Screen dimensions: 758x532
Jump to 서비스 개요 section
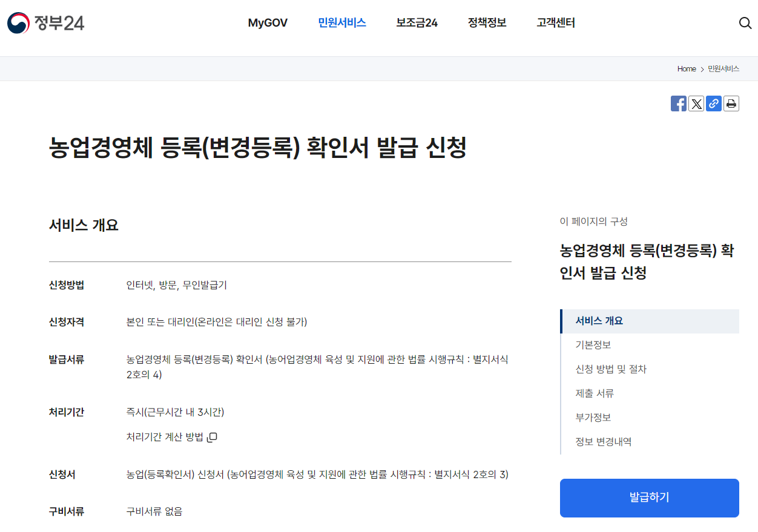click(x=650, y=321)
